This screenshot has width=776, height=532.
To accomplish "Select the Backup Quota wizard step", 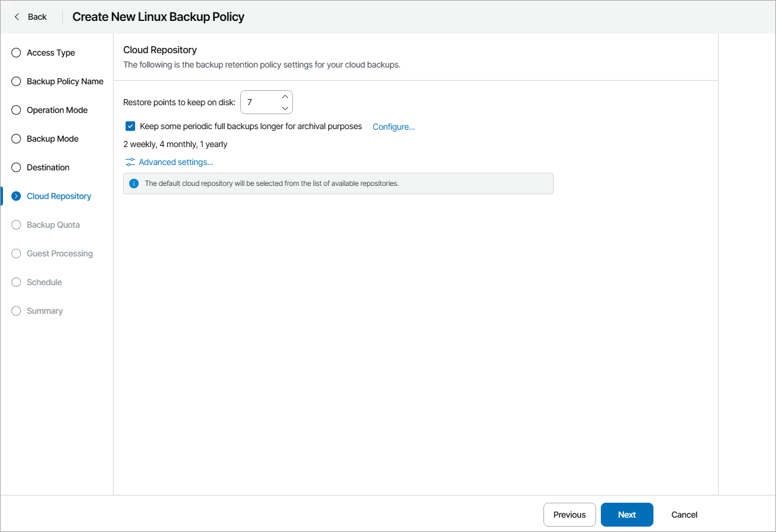I will (x=53, y=225).
